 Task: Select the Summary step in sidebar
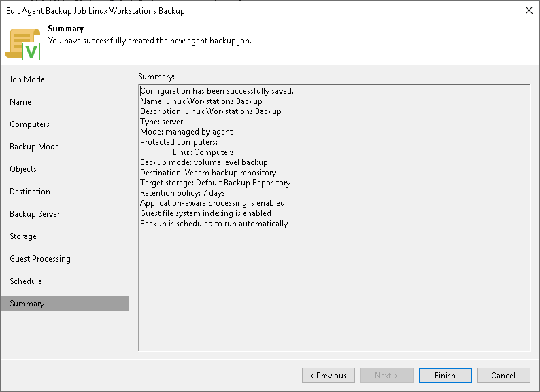[65, 303]
